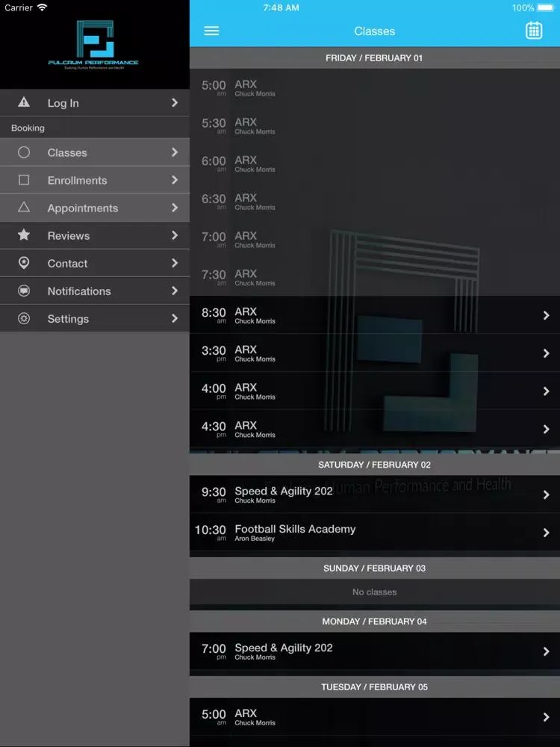Click the chevron on 8:30 am ARX row
This screenshot has height=747, width=560.
tap(547, 315)
